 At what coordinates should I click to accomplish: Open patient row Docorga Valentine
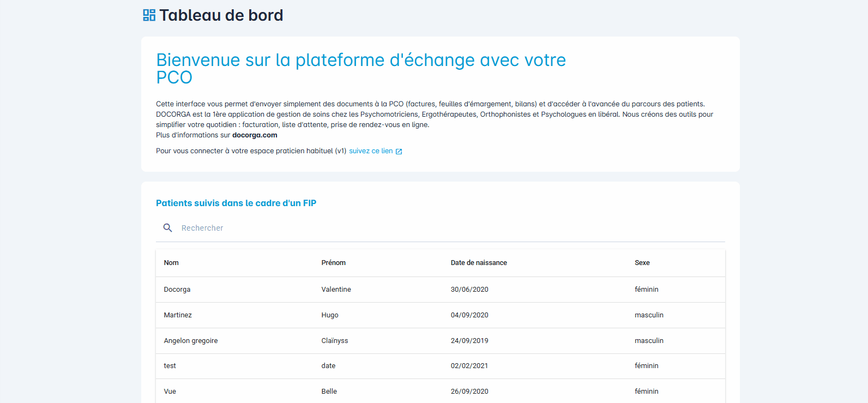coord(441,290)
